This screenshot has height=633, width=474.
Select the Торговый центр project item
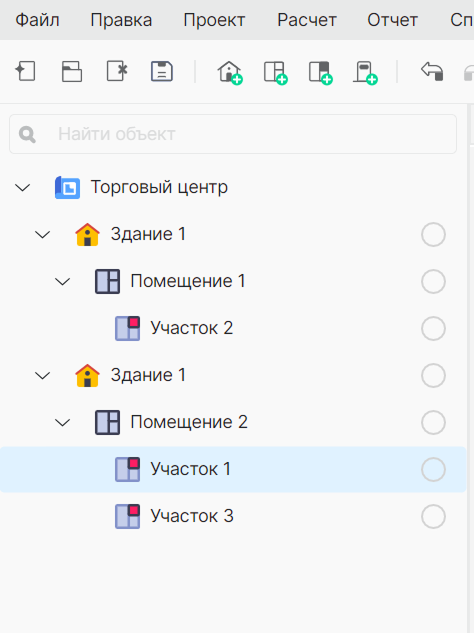(159, 187)
